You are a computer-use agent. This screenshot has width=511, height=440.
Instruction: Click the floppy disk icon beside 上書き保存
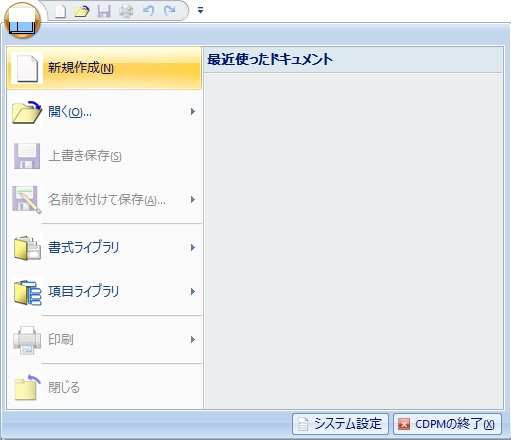pyautogui.click(x=27, y=156)
